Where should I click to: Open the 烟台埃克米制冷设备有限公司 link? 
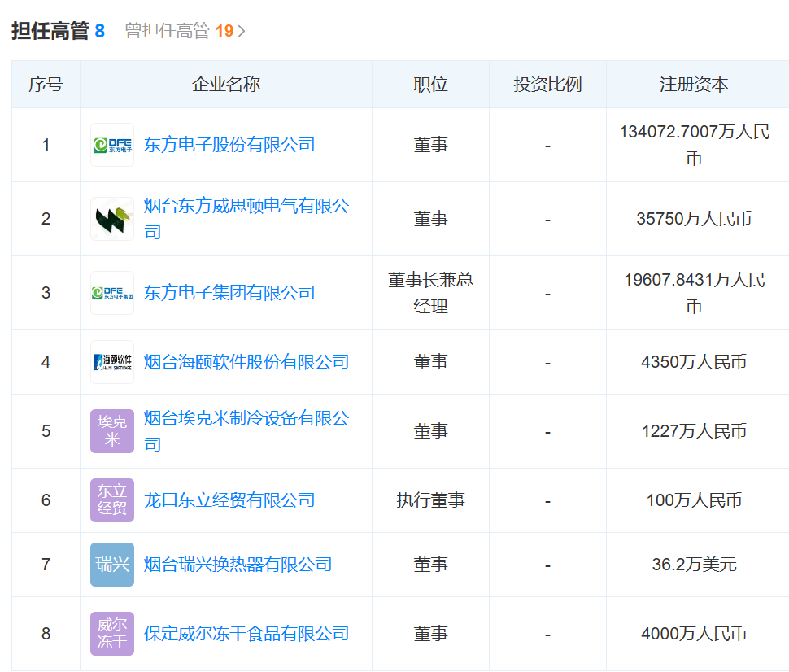click(x=246, y=431)
